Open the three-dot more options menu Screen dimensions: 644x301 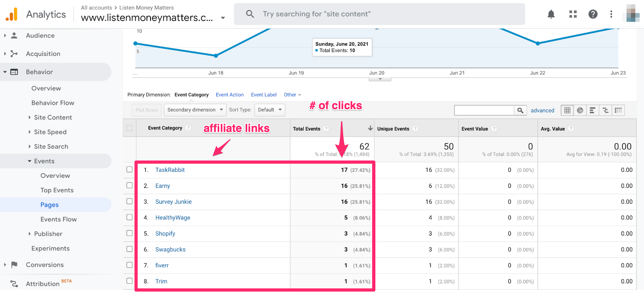[611, 14]
